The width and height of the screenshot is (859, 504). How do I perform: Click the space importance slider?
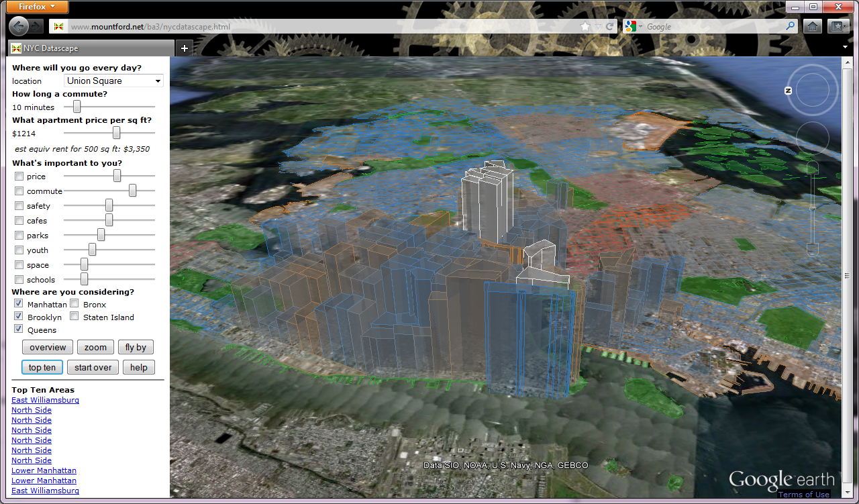point(84,264)
